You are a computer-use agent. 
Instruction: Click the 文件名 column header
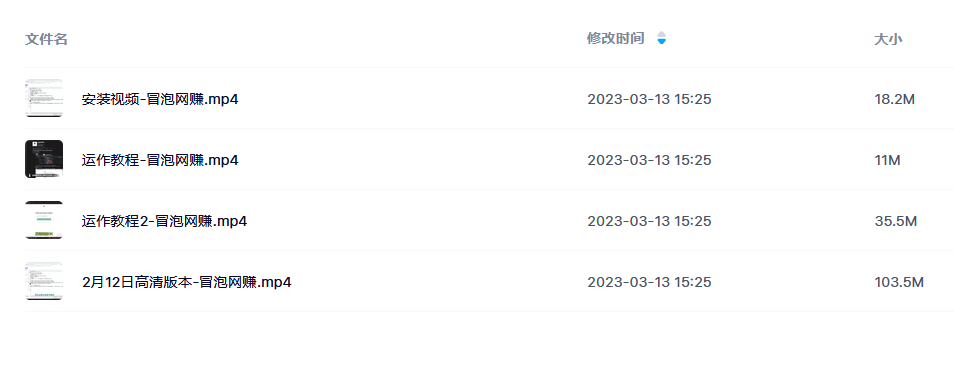coord(46,39)
